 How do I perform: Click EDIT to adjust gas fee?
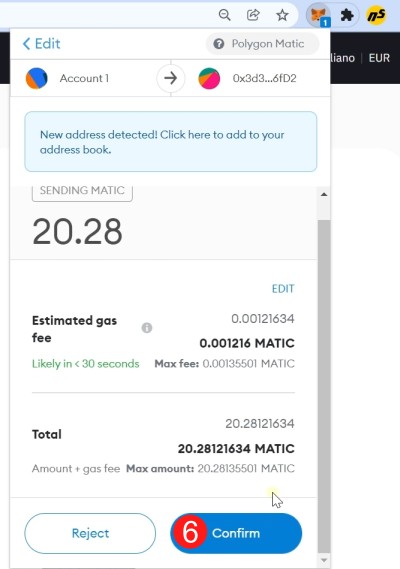[x=283, y=288]
